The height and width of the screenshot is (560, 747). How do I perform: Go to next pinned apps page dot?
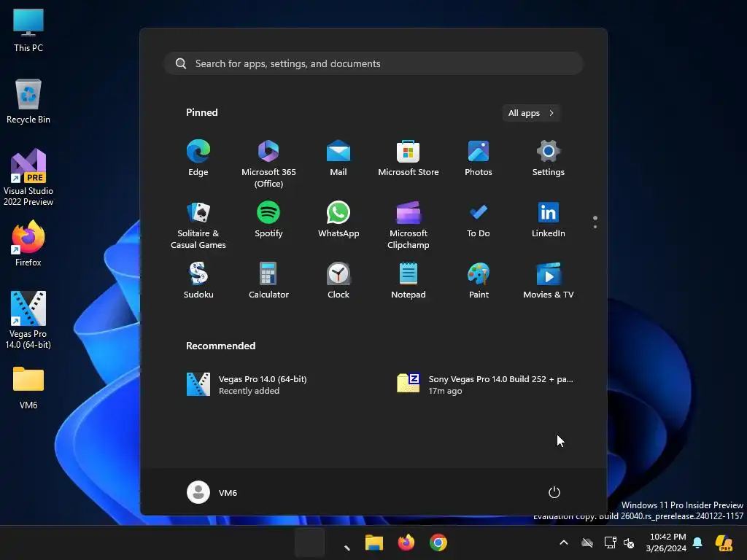[x=595, y=227]
